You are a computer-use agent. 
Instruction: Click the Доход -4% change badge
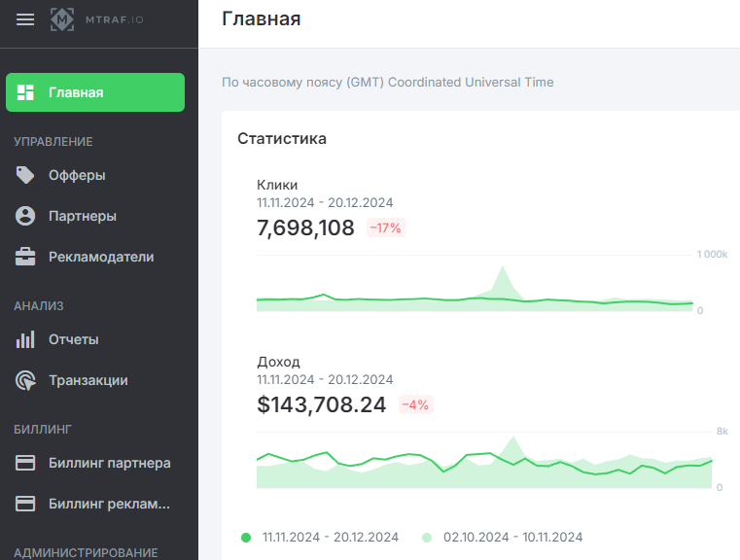[x=416, y=404]
